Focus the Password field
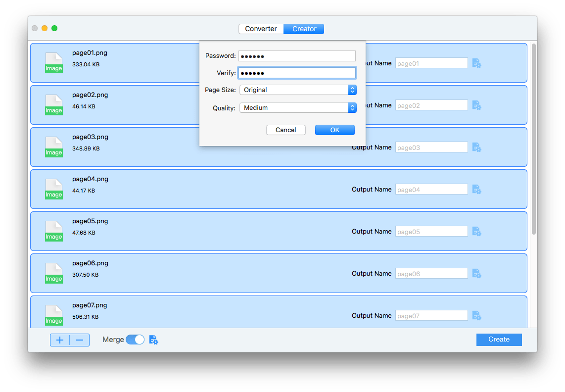565x392 pixels. point(297,56)
